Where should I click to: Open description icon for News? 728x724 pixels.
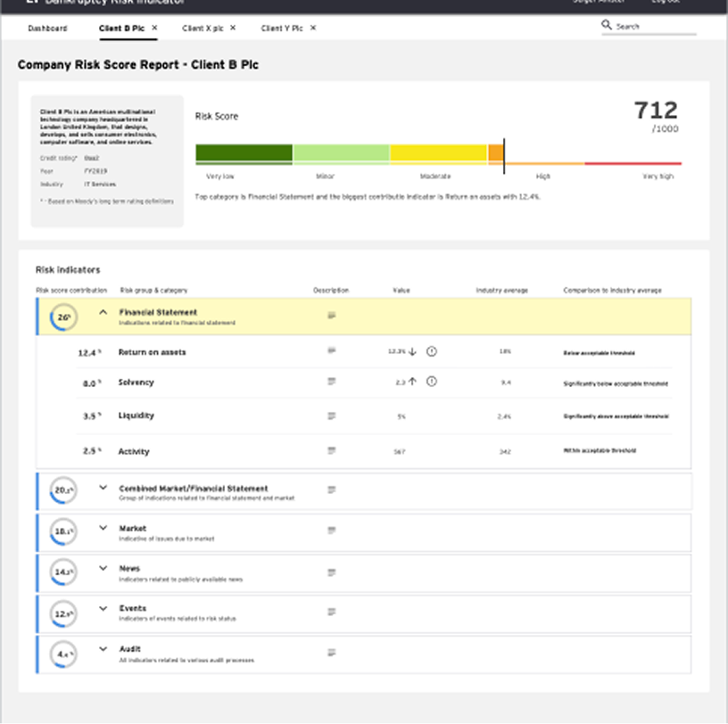tap(332, 572)
